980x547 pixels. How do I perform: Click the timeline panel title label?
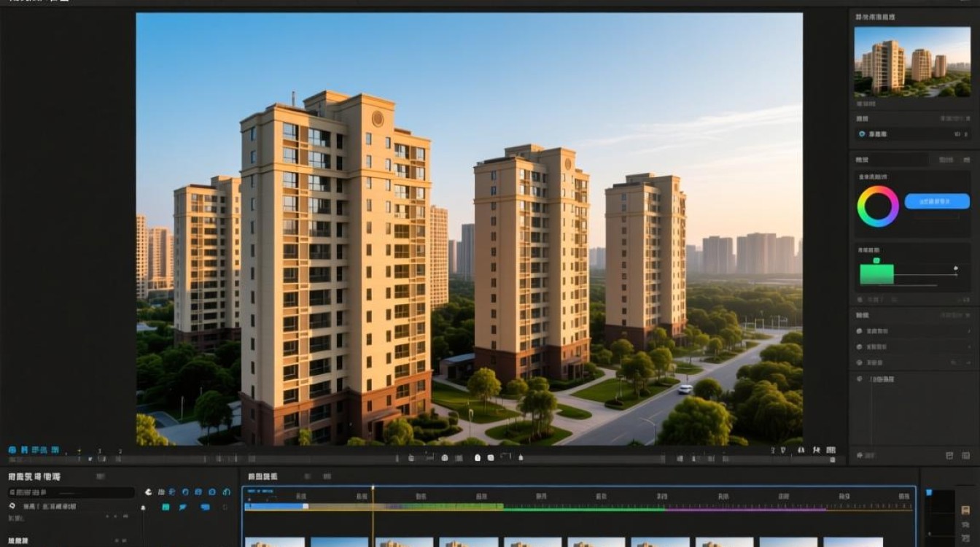[x=262, y=476]
